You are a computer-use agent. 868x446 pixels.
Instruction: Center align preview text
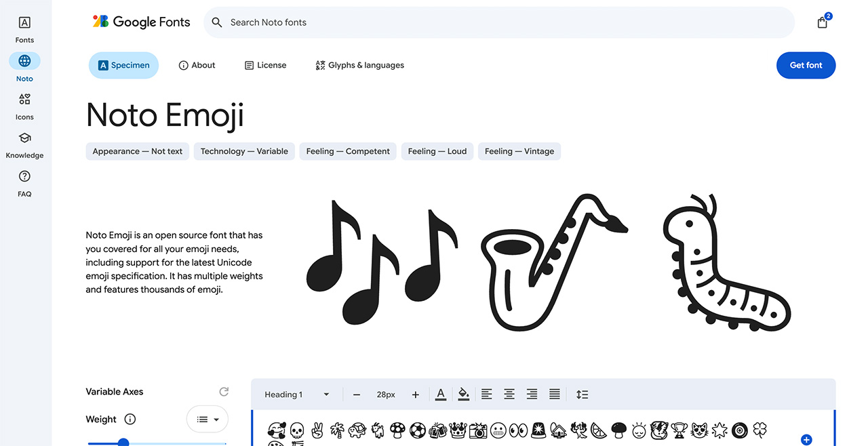(x=509, y=394)
